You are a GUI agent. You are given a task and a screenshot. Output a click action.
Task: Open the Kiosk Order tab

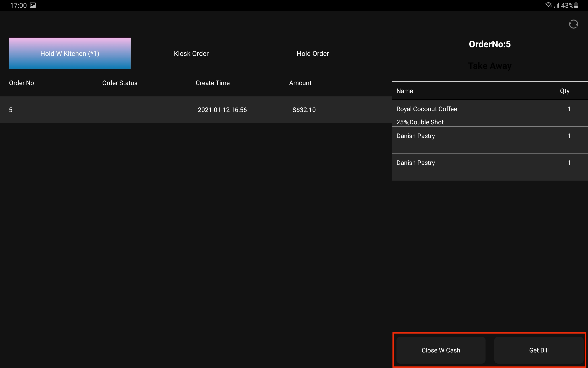point(191,54)
